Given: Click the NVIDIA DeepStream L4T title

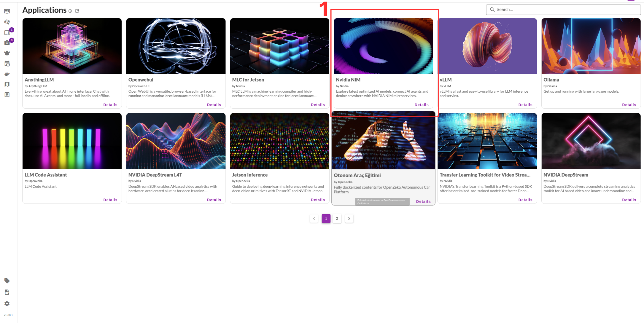Looking at the screenshot, I should (x=155, y=175).
